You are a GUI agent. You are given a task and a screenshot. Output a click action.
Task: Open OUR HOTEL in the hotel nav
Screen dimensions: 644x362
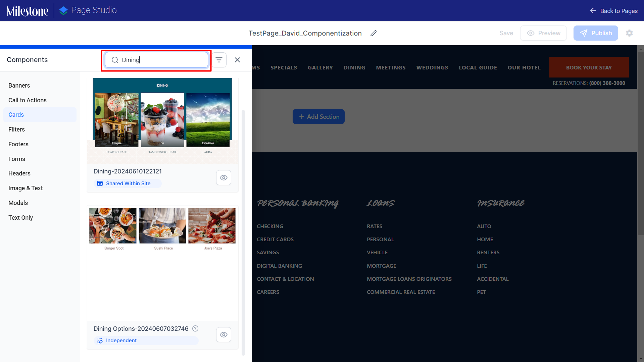[x=524, y=67]
